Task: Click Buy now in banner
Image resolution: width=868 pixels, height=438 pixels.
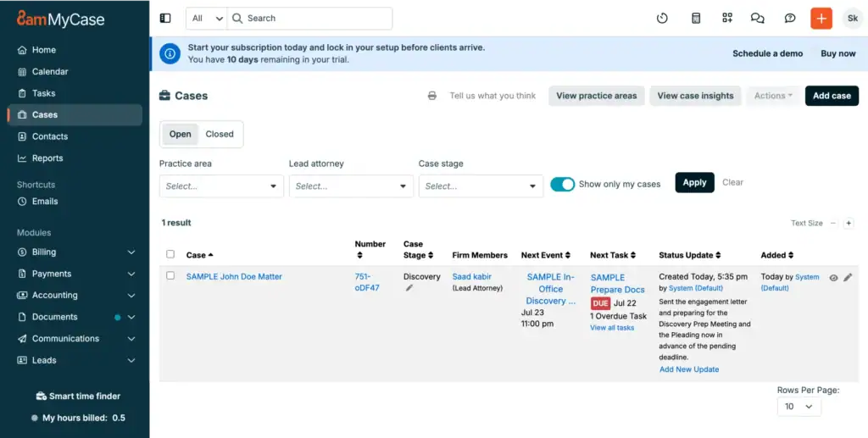Action: (x=838, y=53)
